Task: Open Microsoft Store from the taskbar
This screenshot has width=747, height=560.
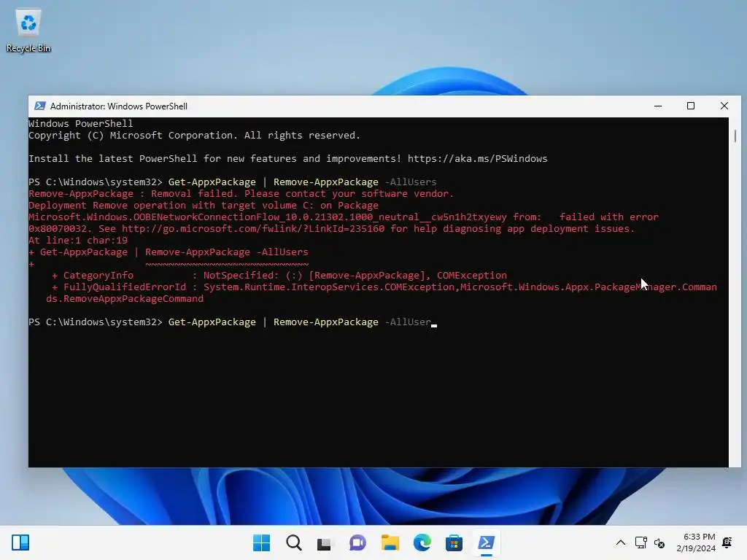Action: (x=454, y=542)
